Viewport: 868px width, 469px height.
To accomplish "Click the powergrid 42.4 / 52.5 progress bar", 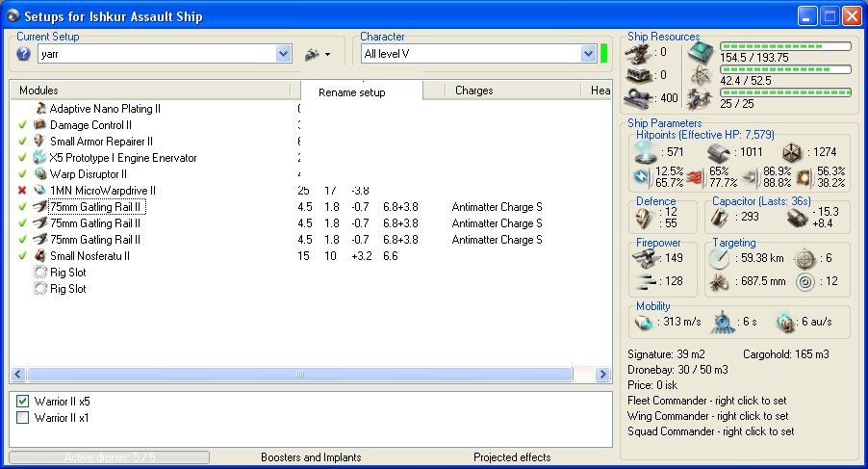I will pos(785,69).
